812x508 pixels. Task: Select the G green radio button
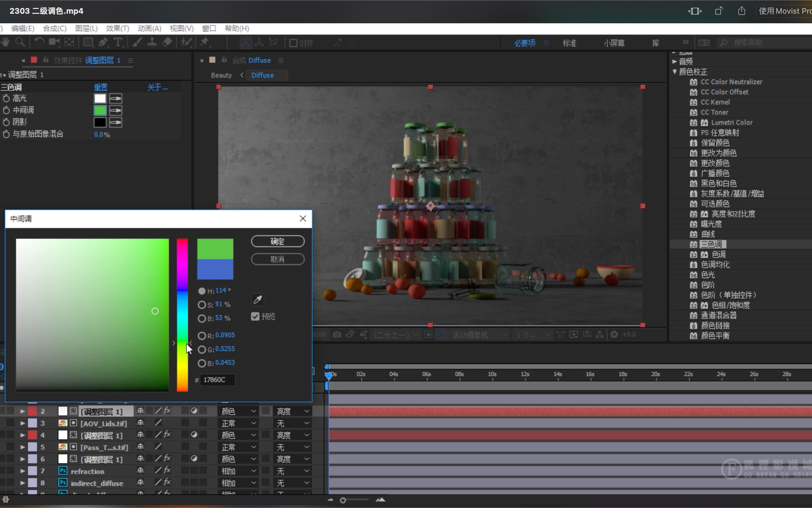[202, 350]
